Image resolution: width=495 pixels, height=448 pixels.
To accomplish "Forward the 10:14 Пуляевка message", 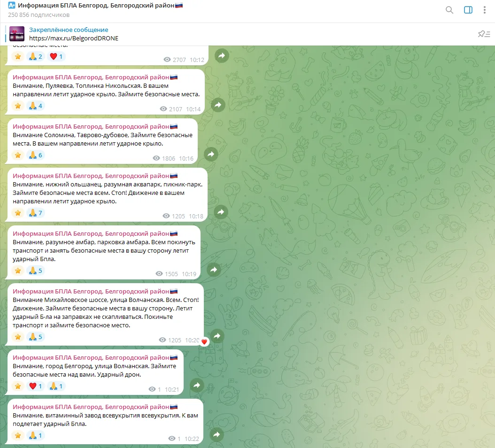I will (x=218, y=105).
